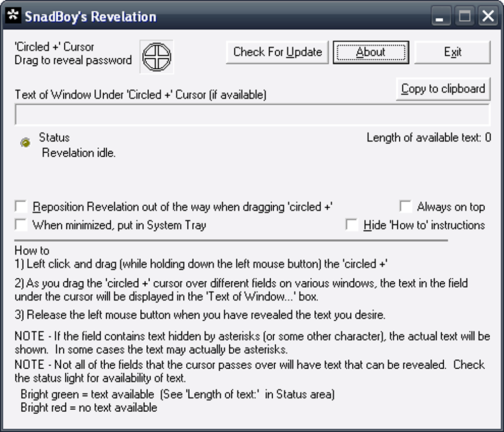Maximize the Revelation window

pyautogui.click(x=464, y=16)
